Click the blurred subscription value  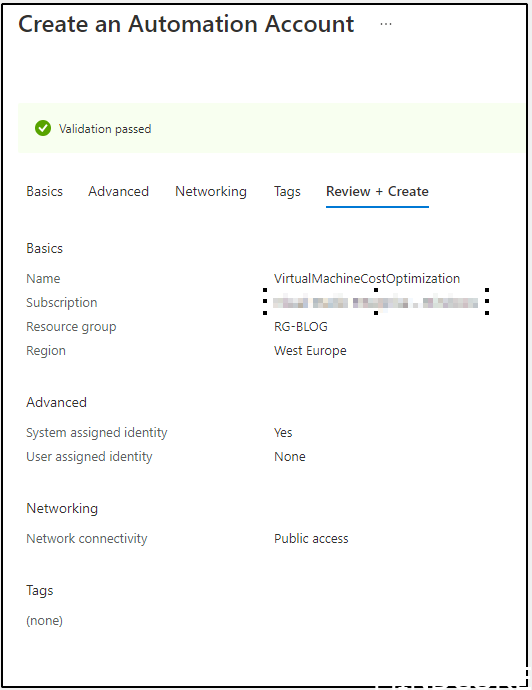375,303
